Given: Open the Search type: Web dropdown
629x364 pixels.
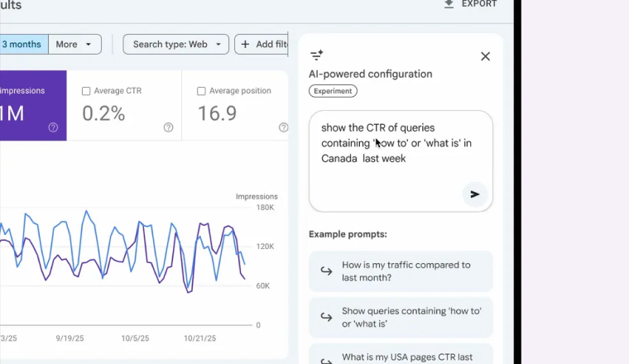Looking at the screenshot, I should click(176, 44).
